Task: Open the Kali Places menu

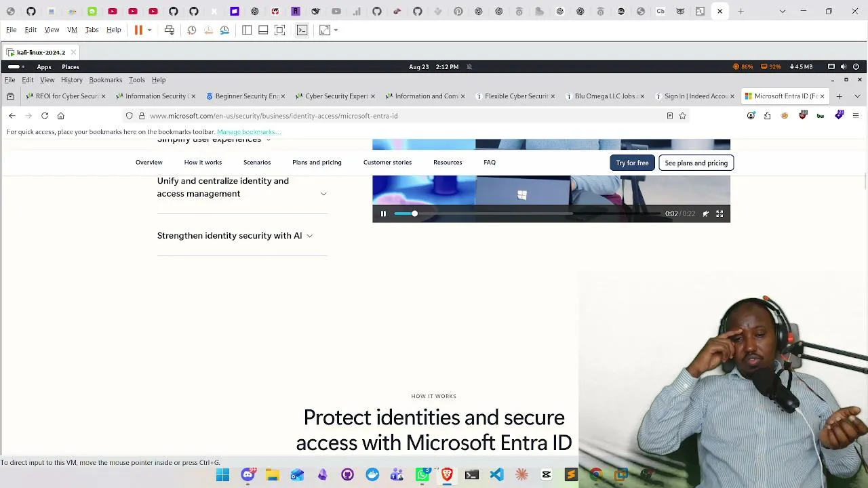Action: (x=71, y=66)
